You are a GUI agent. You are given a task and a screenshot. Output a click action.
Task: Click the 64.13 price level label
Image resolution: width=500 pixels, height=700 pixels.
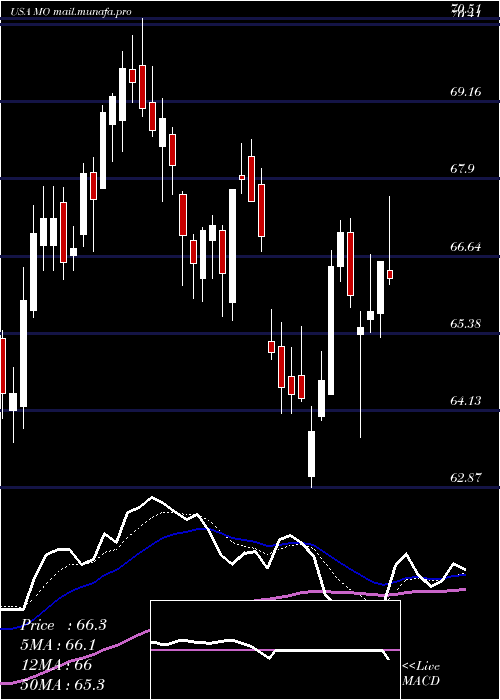tap(466, 400)
